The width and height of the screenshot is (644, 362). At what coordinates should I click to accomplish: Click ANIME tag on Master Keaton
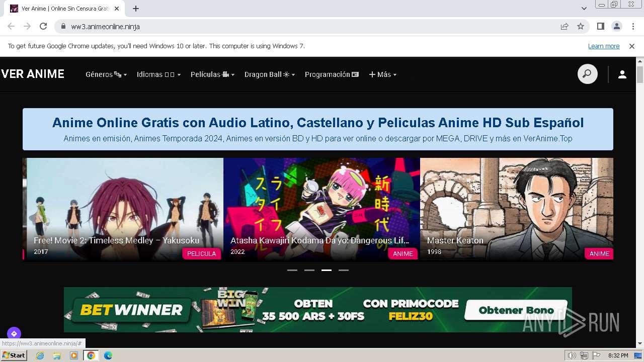pyautogui.click(x=599, y=254)
